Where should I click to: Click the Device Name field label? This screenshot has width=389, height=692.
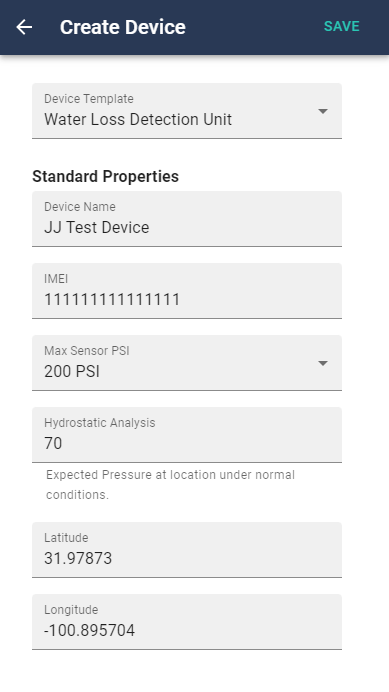tap(80, 207)
